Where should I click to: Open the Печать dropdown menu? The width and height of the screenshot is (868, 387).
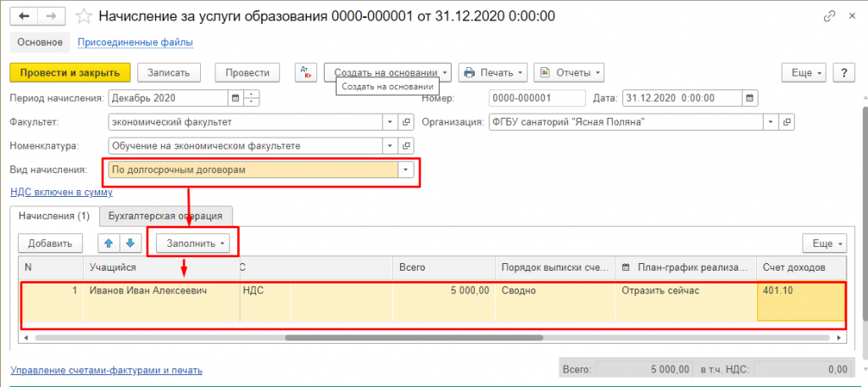[493, 73]
